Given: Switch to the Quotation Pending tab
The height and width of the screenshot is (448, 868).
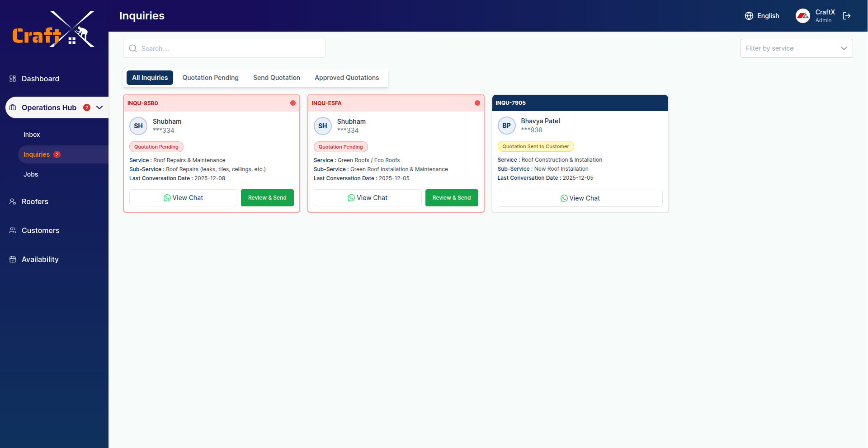Looking at the screenshot, I should [x=210, y=78].
